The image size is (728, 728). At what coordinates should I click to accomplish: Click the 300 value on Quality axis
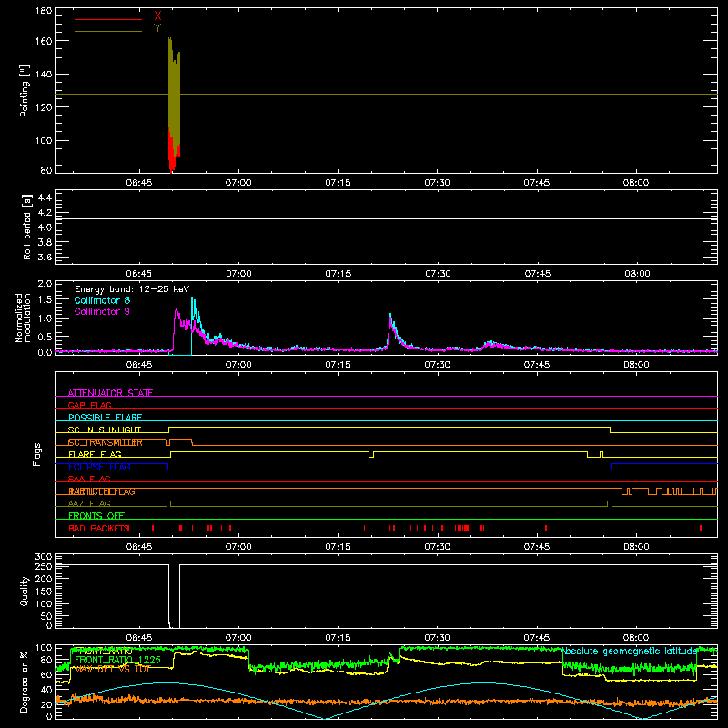[x=44, y=556]
